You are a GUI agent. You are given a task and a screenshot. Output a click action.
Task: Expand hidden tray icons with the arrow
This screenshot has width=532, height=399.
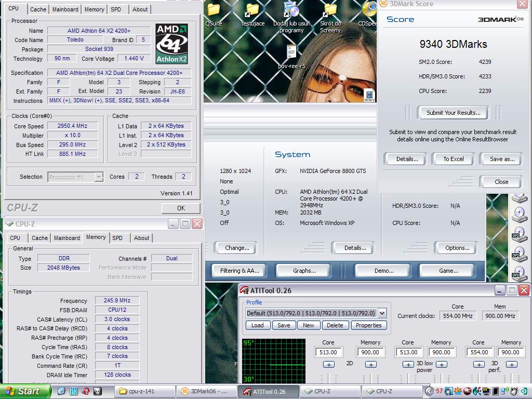tap(429, 391)
